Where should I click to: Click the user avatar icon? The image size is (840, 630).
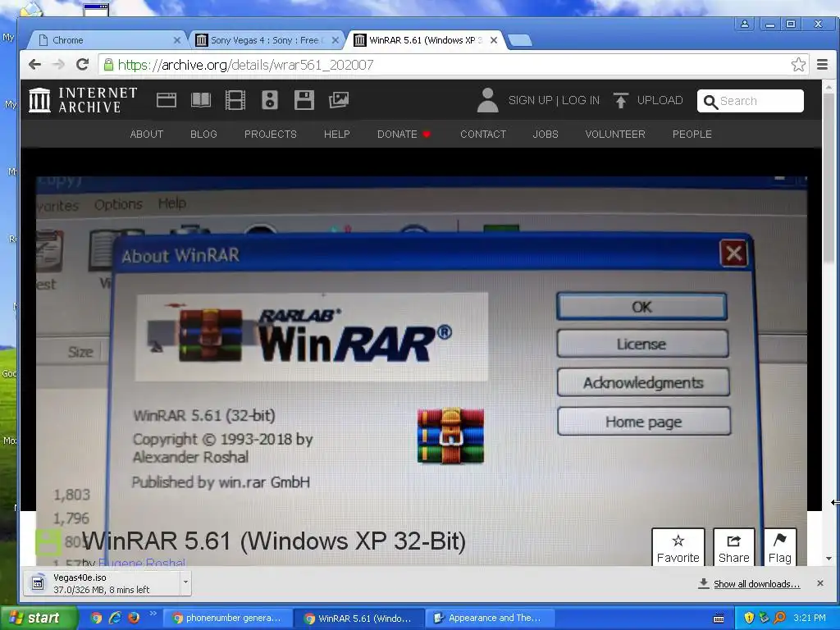487,100
